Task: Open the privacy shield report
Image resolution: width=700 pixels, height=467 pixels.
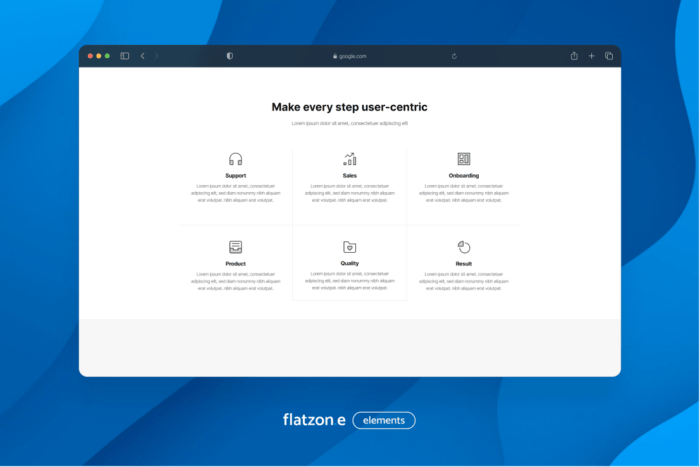Action: pyautogui.click(x=229, y=56)
